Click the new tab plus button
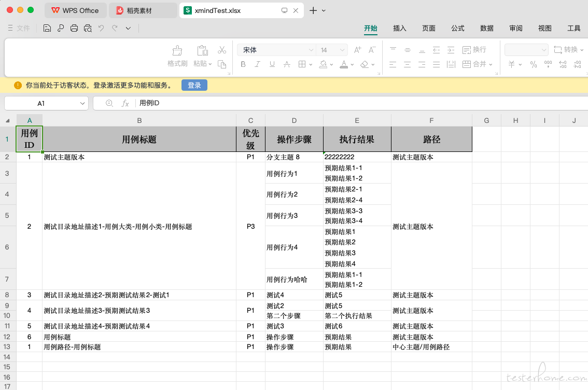 pos(313,10)
